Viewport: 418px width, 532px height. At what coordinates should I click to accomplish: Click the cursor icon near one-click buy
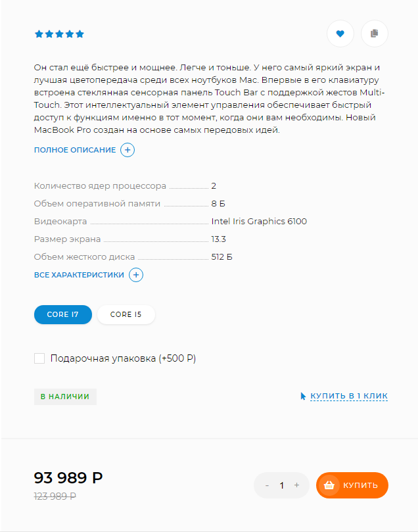(303, 396)
